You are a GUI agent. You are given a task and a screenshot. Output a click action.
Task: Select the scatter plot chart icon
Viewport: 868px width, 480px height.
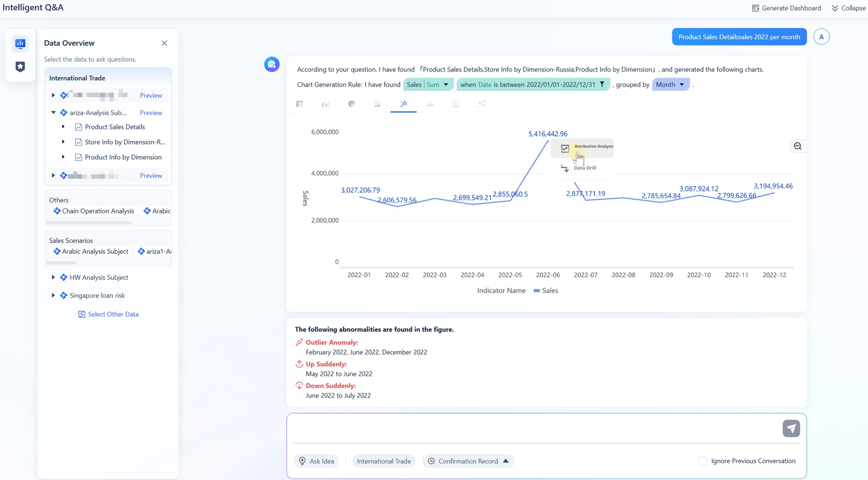(481, 104)
